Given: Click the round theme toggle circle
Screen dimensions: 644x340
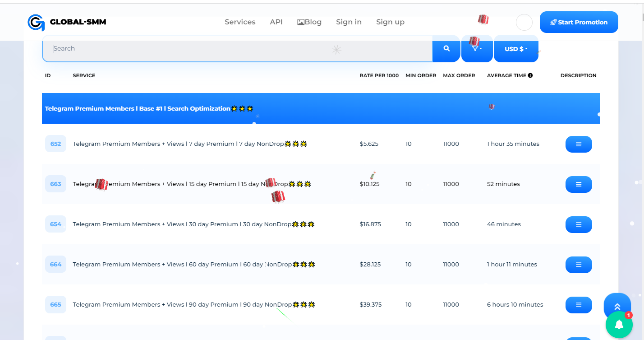Looking at the screenshot, I should click(x=524, y=22).
